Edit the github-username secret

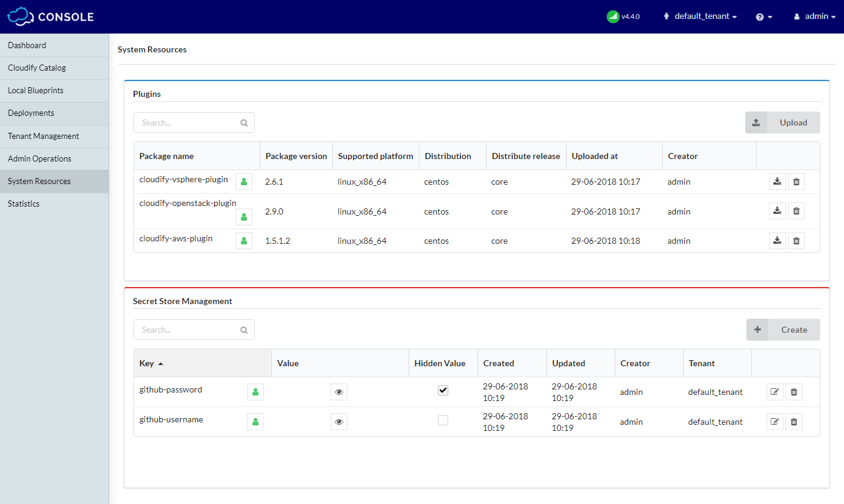pos(774,422)
